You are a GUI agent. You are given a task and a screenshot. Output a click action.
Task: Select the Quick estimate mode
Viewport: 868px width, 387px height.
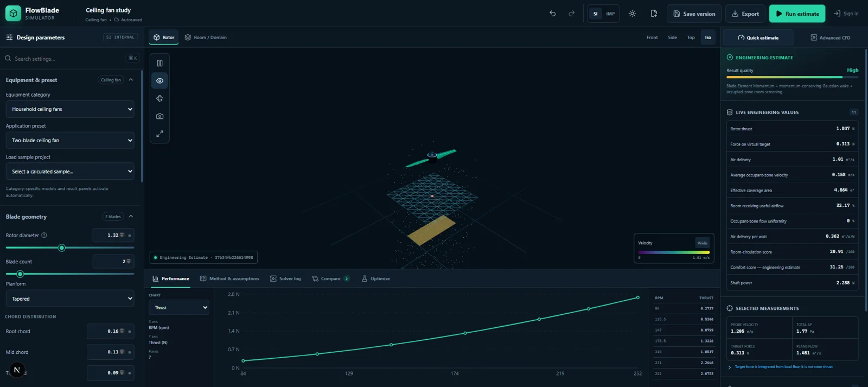758,37
